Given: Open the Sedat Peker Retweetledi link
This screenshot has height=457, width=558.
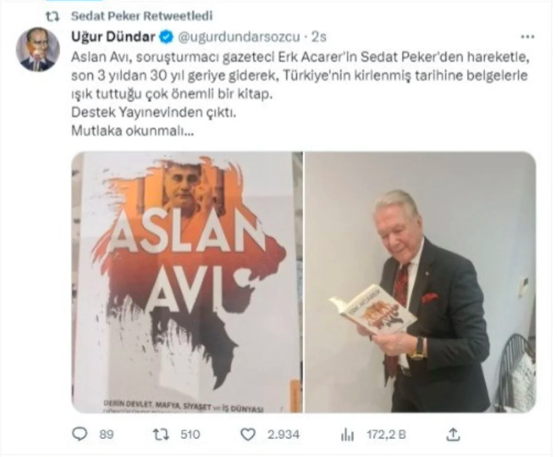Looking at the screenshot, I should [x=142, y=16].
